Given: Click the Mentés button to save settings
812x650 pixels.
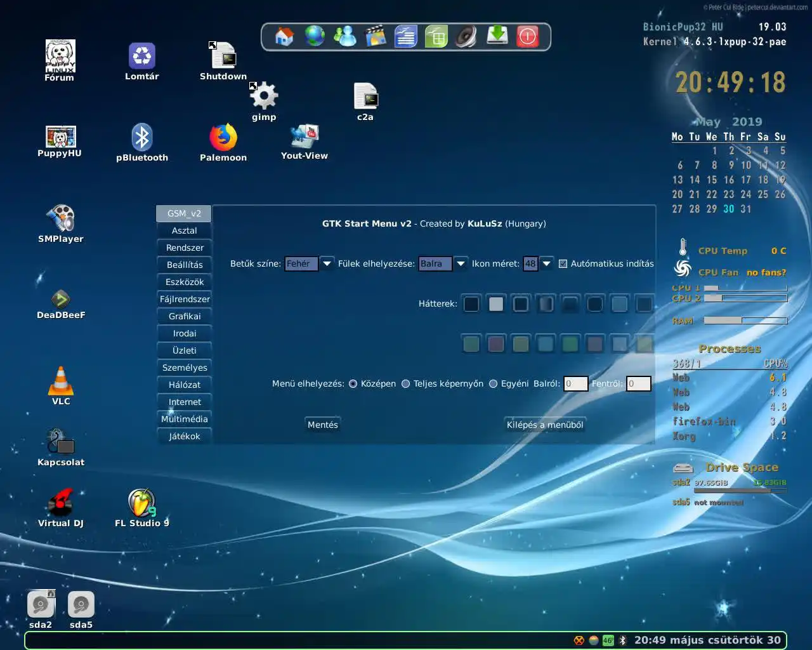Looking at the screenshot, I should click(x=322, y=424).
